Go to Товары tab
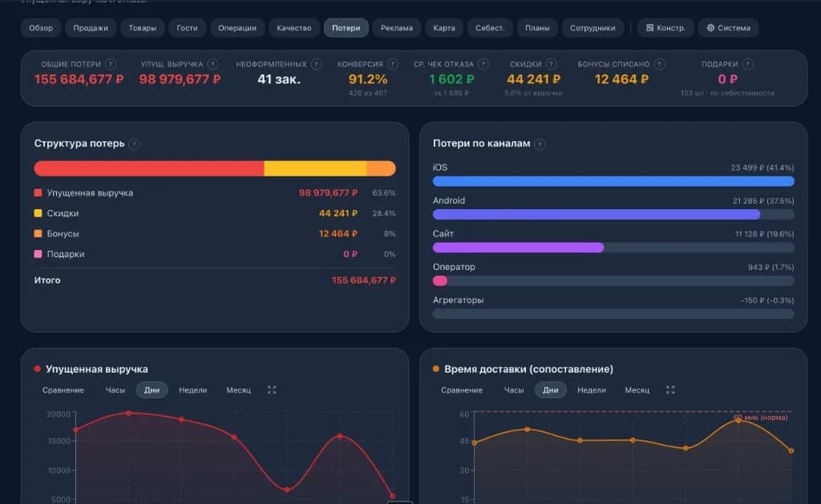 143,28
